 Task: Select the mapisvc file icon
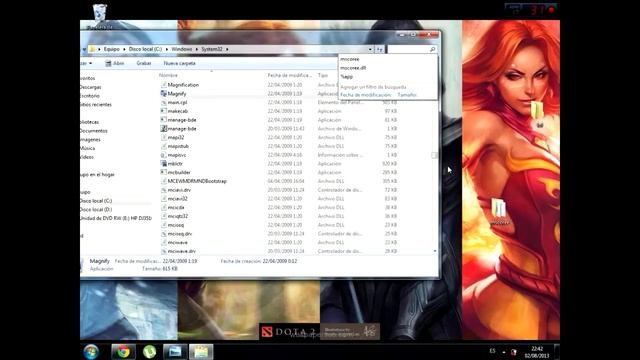pos(164,155)
